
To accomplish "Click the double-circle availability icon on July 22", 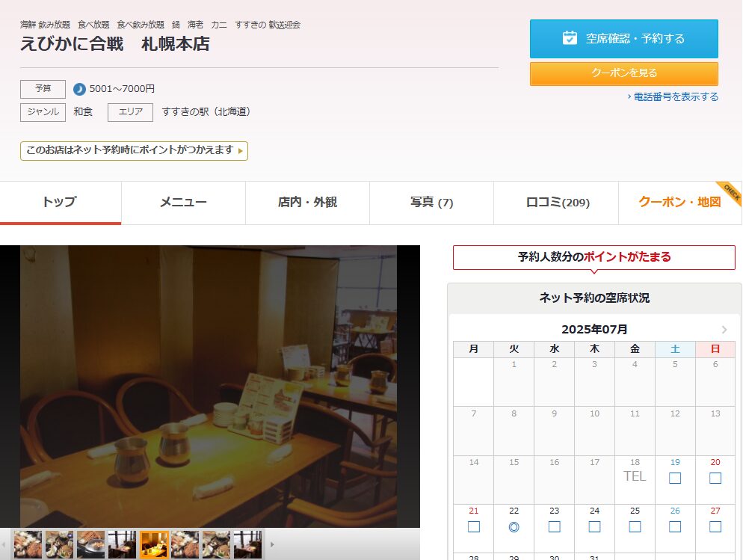I will (514, 526).
